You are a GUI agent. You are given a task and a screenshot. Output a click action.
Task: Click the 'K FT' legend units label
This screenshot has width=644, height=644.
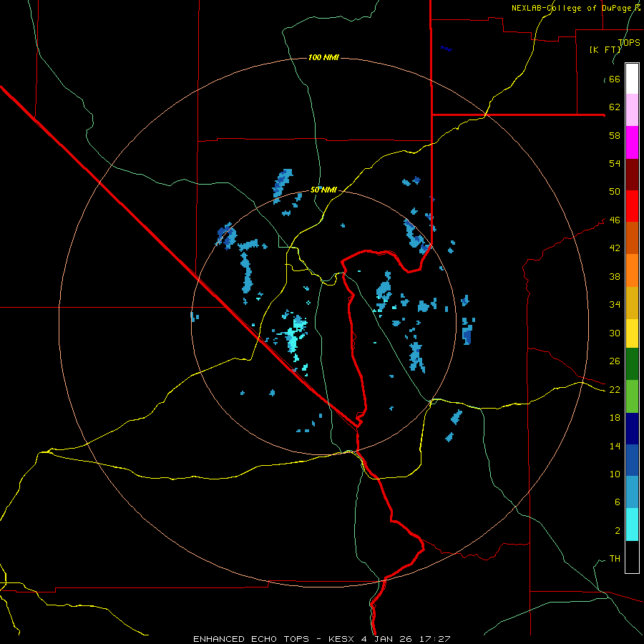point(605,49)
